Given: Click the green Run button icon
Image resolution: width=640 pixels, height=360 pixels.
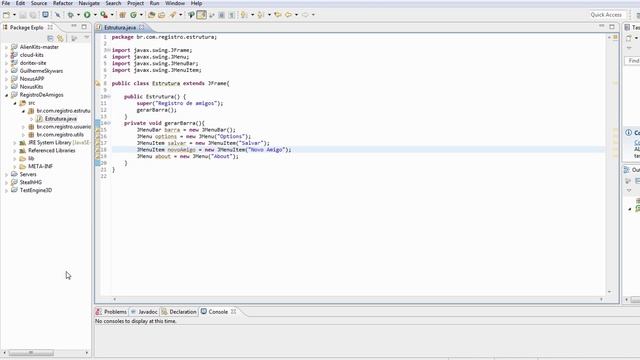Looking at the screenshot, I should pyautogui.click(x=87, y=15).
